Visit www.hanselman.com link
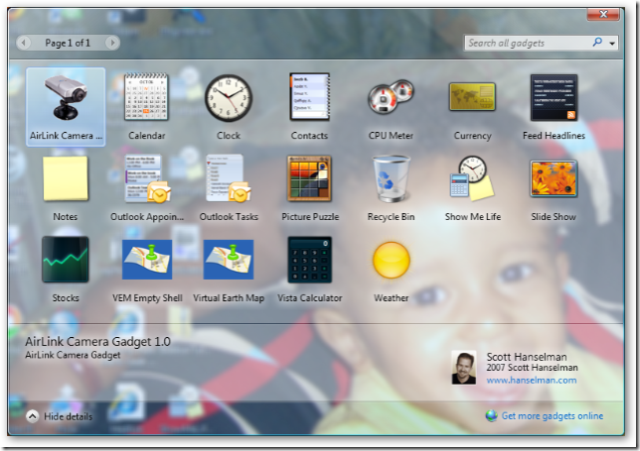The image size is (640, 451). pyautogui.click(x=531, y=380)
